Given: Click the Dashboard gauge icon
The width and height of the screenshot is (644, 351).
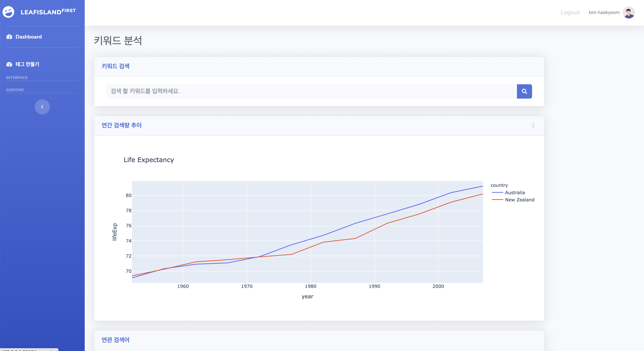Looking at the screenshot, I should tap(9, 37).
